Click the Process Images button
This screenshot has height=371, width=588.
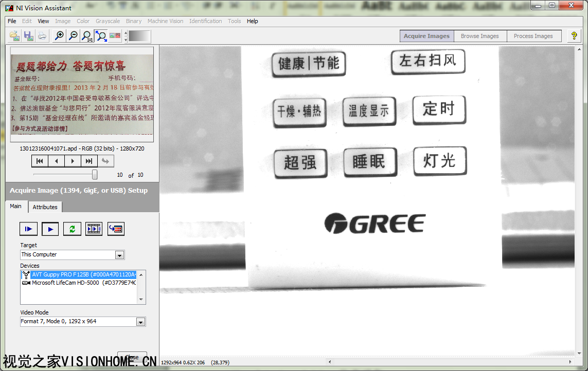(x=533, y=36)
